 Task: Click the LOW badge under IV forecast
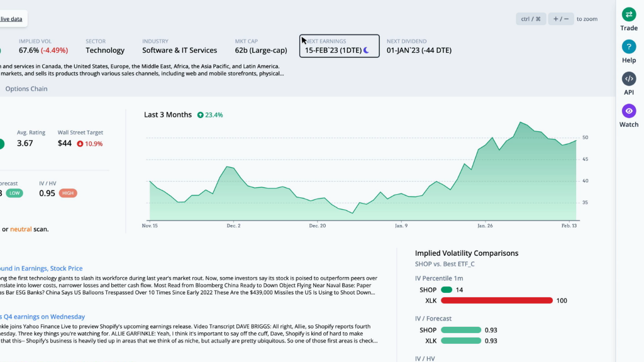click(x=14, y=193)
